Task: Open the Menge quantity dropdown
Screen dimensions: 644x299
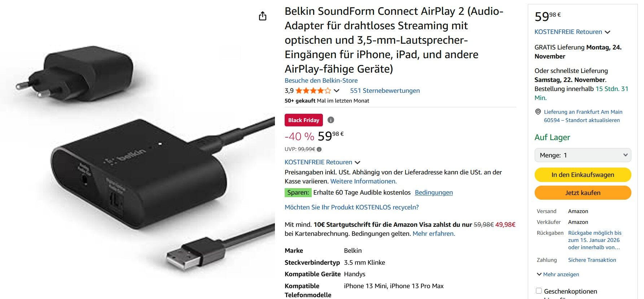Action: tap(583, 155)
